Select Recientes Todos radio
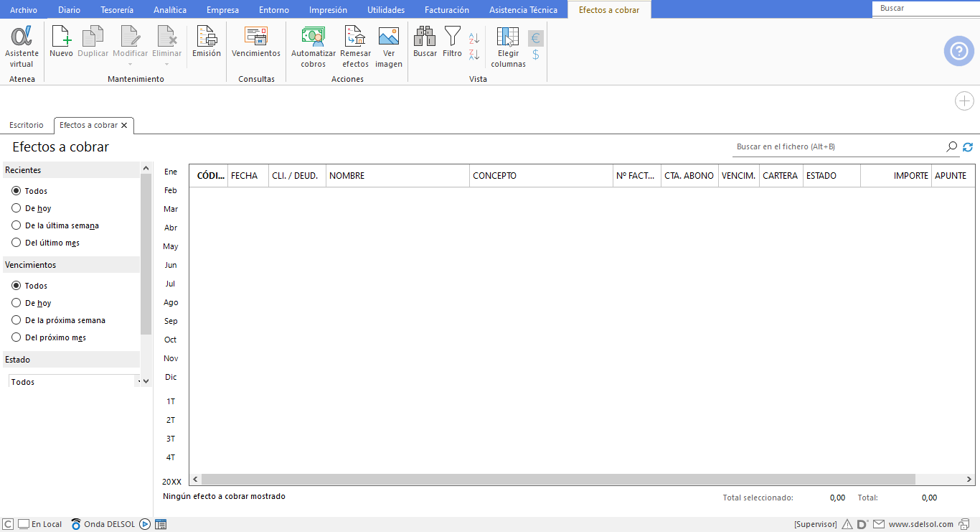Viewport: 980px width, 532px height. (16, 191)
